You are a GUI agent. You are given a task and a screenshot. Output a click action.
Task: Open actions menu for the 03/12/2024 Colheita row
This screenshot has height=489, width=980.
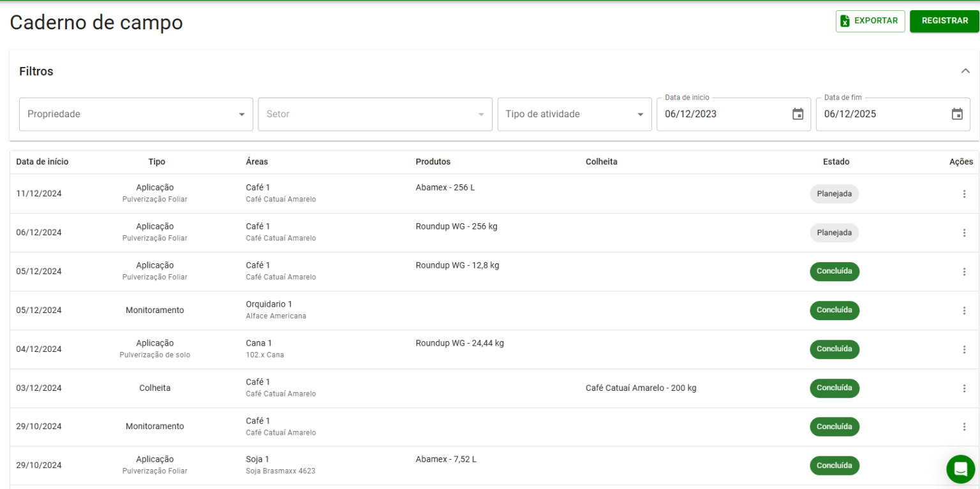(964, 388)
